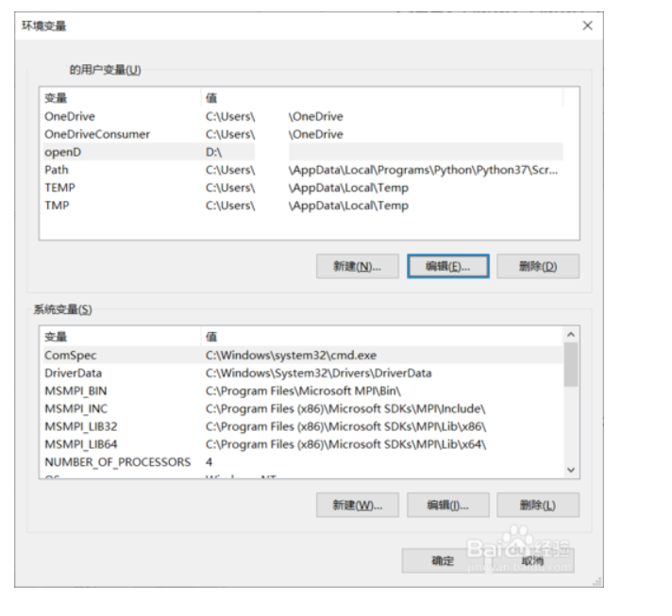The width and height of the screenshot is (672, 616).
Task: Click 编辑(I)... button for system variables
Action: tap(448, 505)
